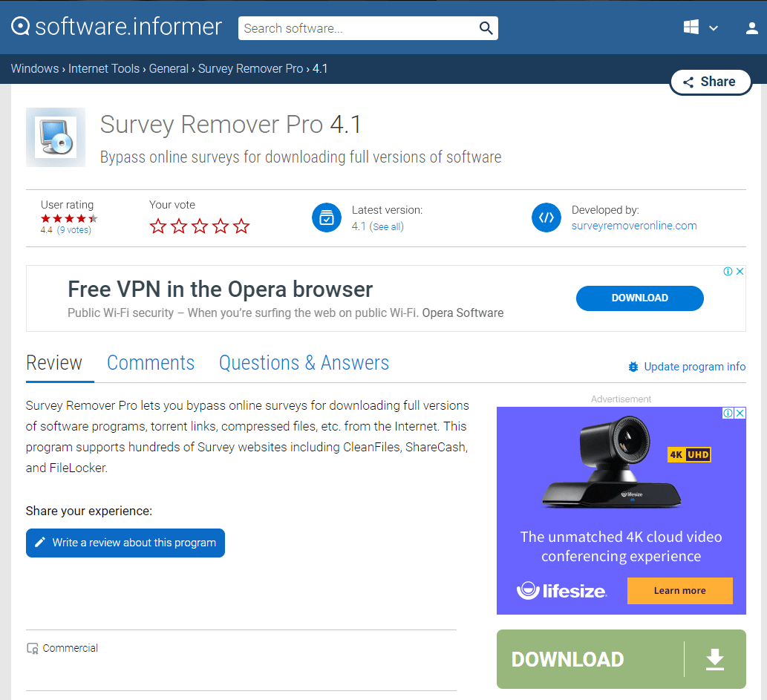Click the Commercial license label
Image resolution: width=767 pixels, height=700 pixels.
(70, 648)
